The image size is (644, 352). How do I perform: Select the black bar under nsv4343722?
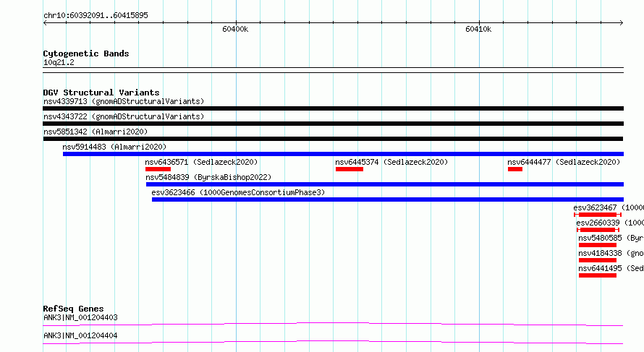(x=333, y=124)
